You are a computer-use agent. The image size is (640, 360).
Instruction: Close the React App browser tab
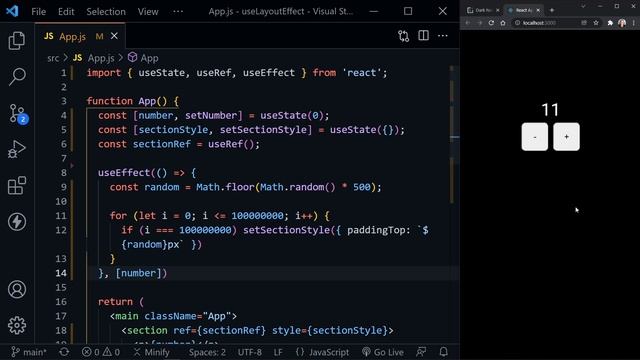click(x=538, y=10)
